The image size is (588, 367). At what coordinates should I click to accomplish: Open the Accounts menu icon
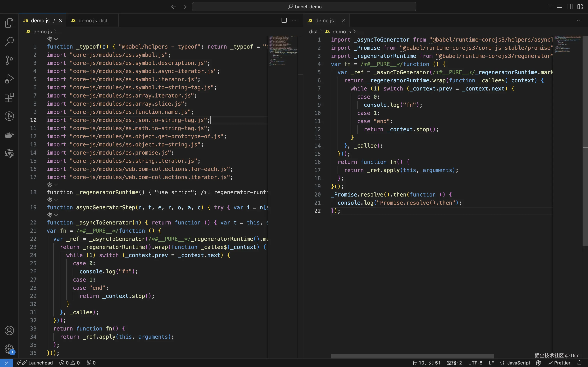9,330
